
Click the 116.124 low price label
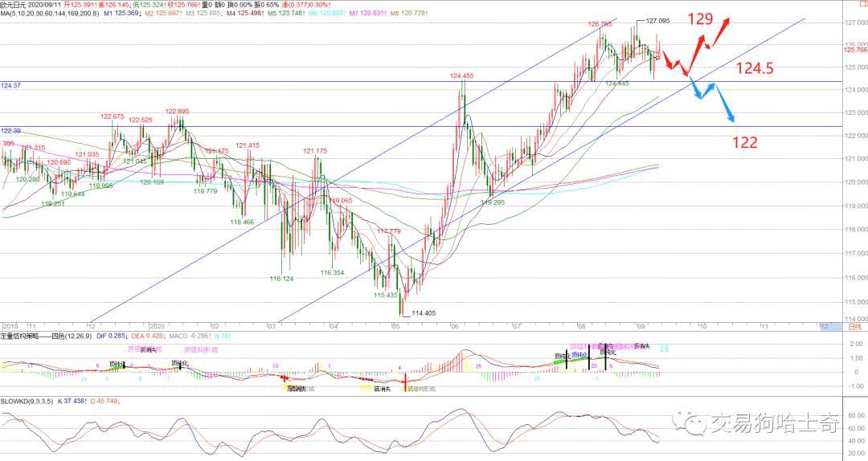tap(282, 279)
